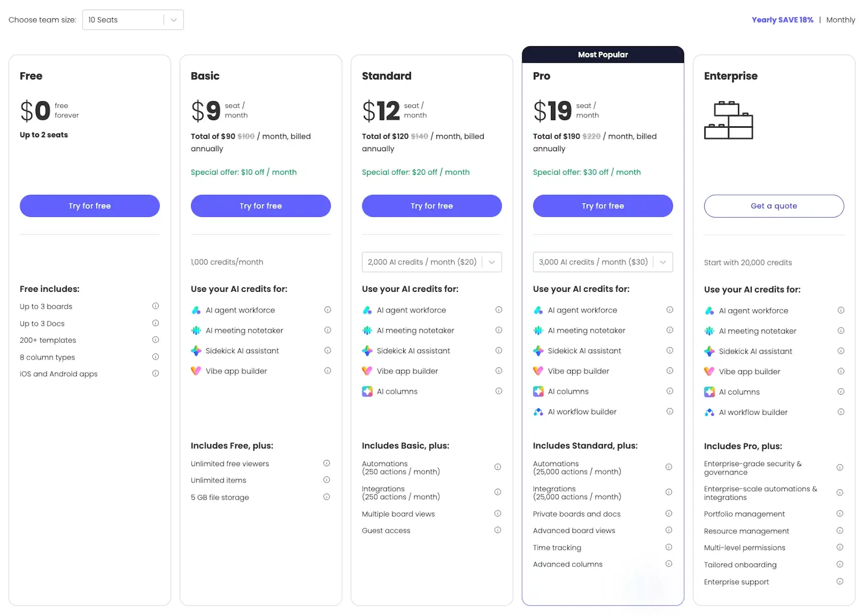Screen dimensions: 864x616
Task: Click Pro plan Integrations 25,000 actions text
Action: tap(577, 493)
